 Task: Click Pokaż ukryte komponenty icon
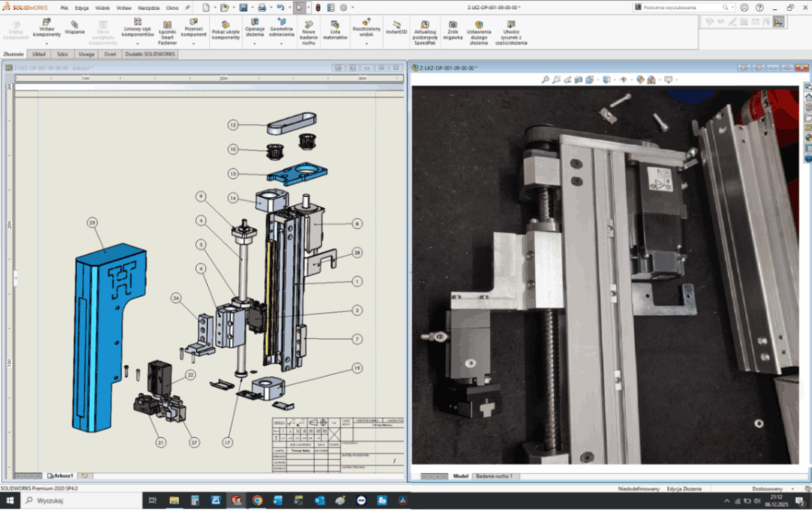coord(225,24)
